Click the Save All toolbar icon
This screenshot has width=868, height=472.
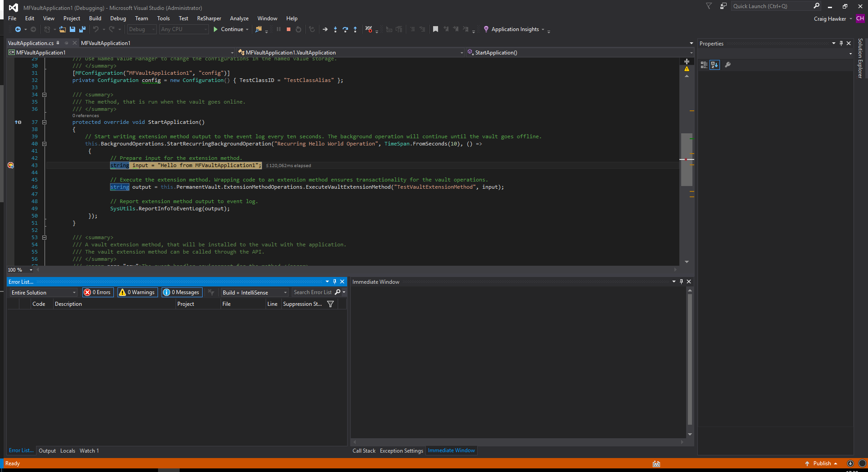(82, 29)
